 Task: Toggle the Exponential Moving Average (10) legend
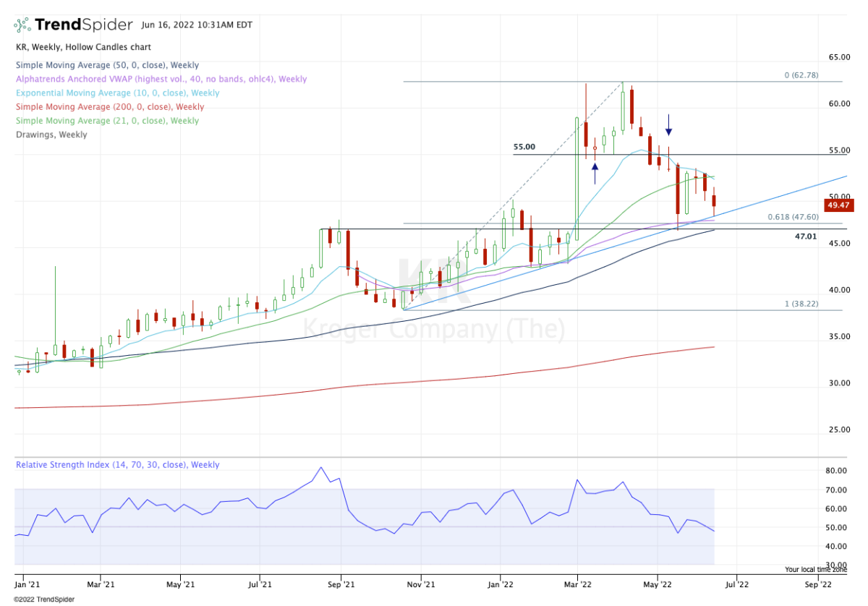click(x=117, y=93)
